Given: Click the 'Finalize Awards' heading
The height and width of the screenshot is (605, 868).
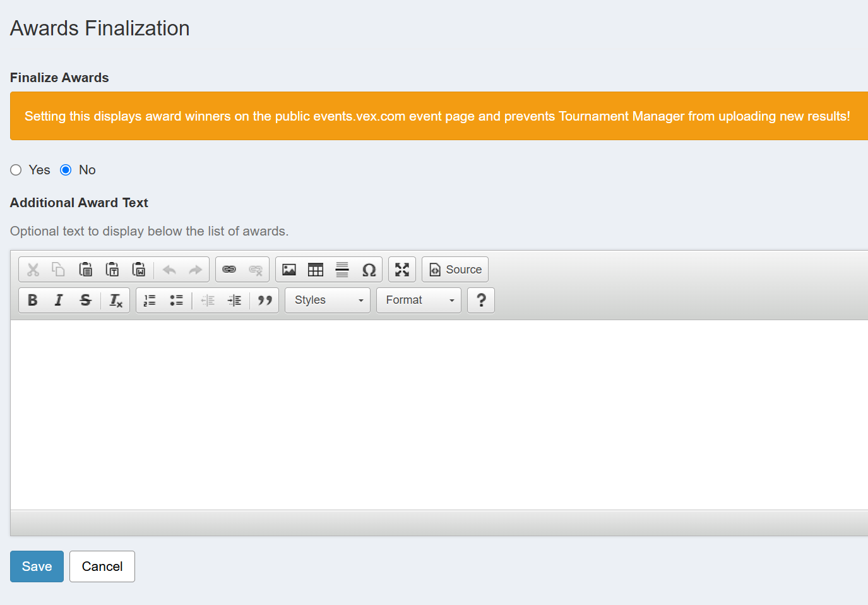Looking at the screenshot, I should pyautogui.click(x=59, y=78).
